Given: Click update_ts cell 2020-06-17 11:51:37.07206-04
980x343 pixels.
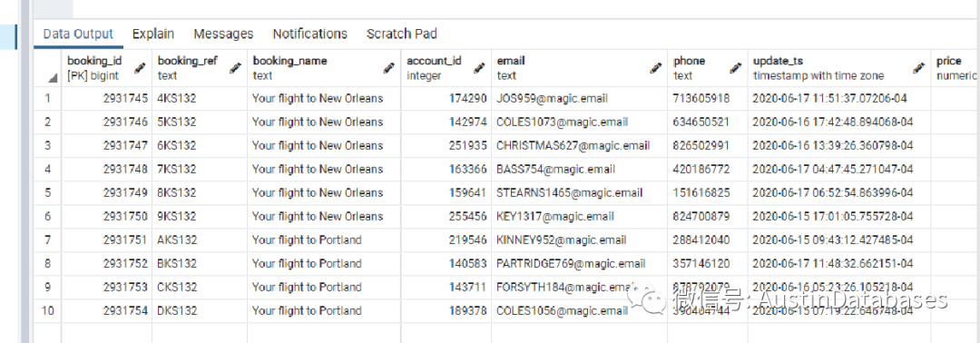Looking at the screenshot, I should pyautogui.click(x=839, y=98).
